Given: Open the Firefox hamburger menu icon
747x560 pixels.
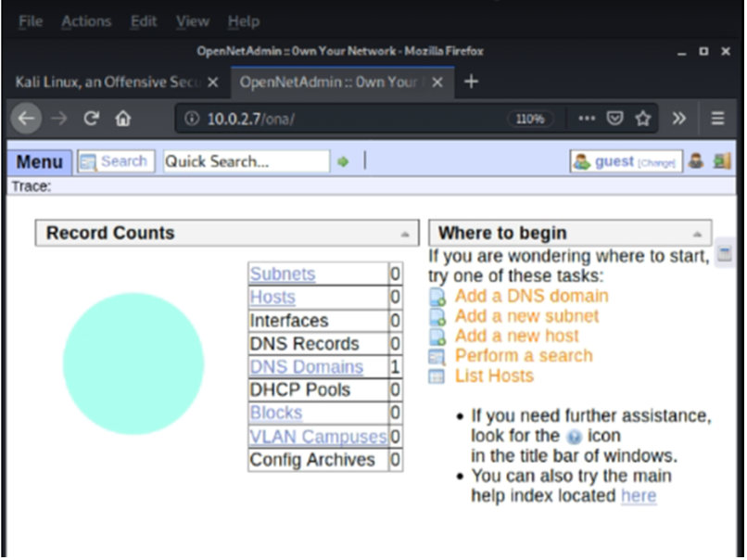Looking at the screenshot, I should pos(717,119).
